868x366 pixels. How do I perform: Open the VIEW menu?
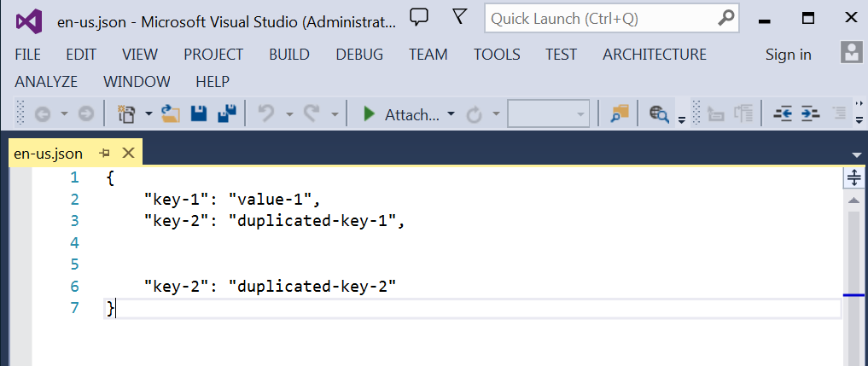point(139,55)
